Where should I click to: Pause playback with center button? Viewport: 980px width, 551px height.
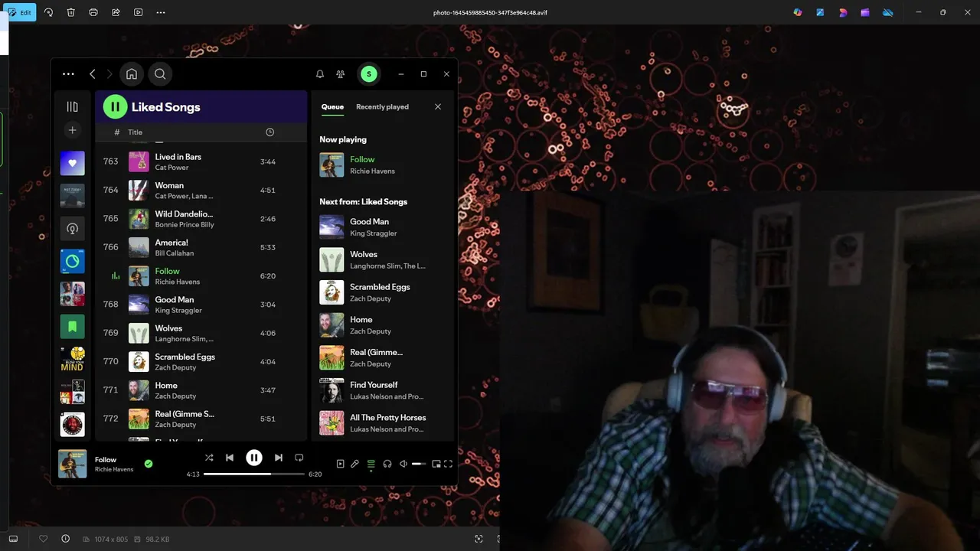pos(254,458)
